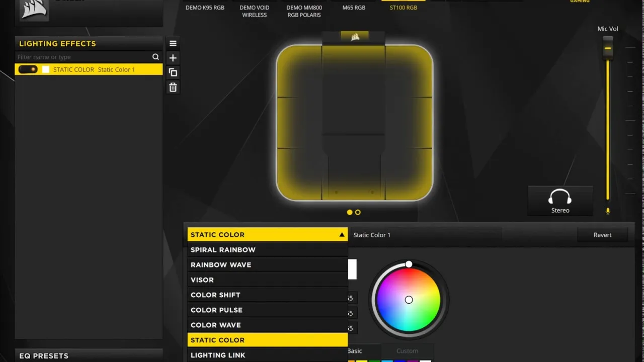Image resolution: width=644 pixels, height=362 pixels.
Task: Open the Custom color palette tab
Action: pos(407,351)
